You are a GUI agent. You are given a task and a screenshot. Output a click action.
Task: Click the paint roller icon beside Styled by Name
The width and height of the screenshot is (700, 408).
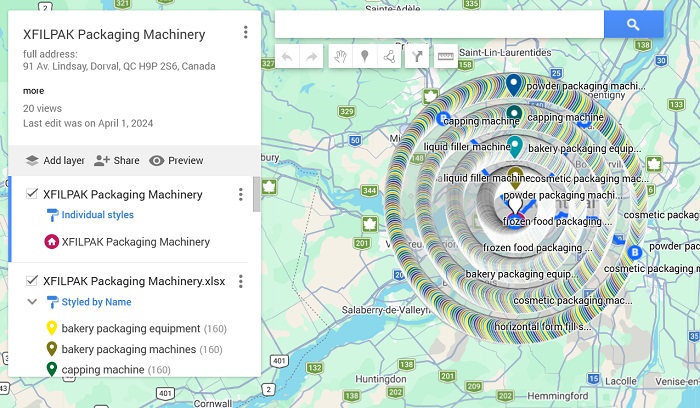pos(52,302)
